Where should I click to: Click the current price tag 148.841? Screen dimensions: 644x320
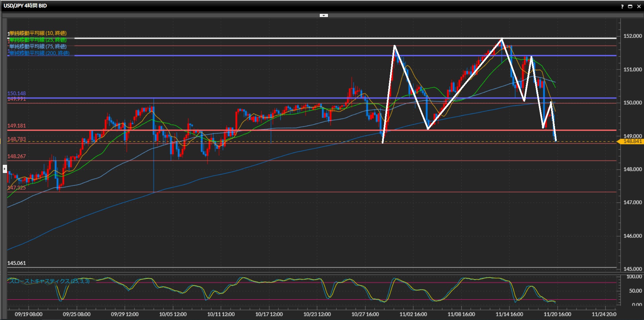point(632,142)
